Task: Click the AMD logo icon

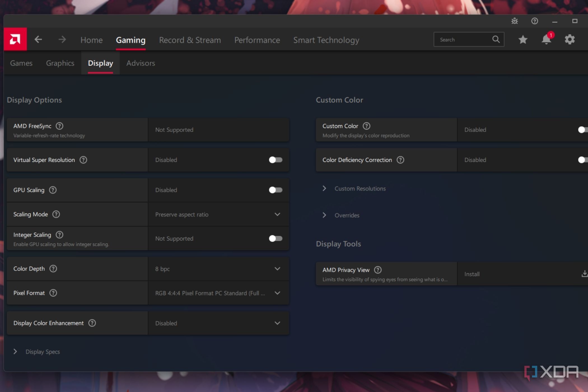Action: pos(15,39)
